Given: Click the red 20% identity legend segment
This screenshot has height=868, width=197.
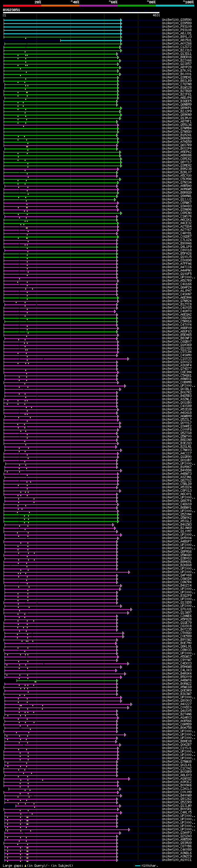Looking at the screenshot, I should [x=22, y=6].
